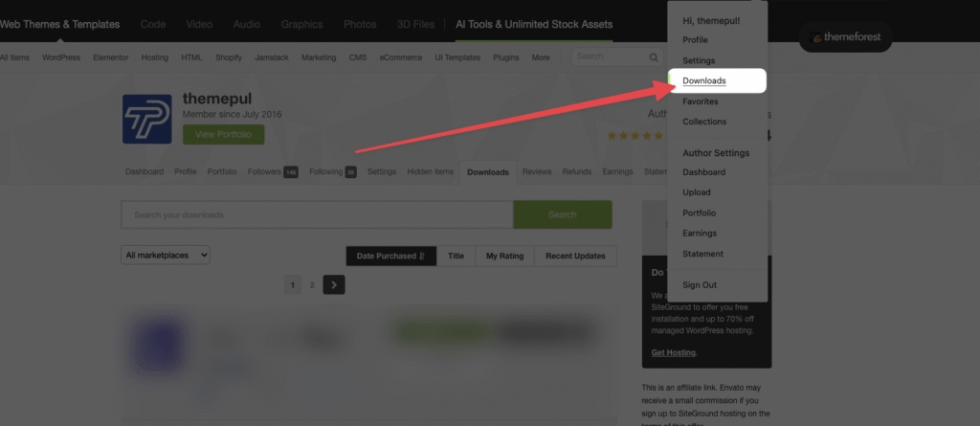Open Statement in the user menu

tap(702, 254)
